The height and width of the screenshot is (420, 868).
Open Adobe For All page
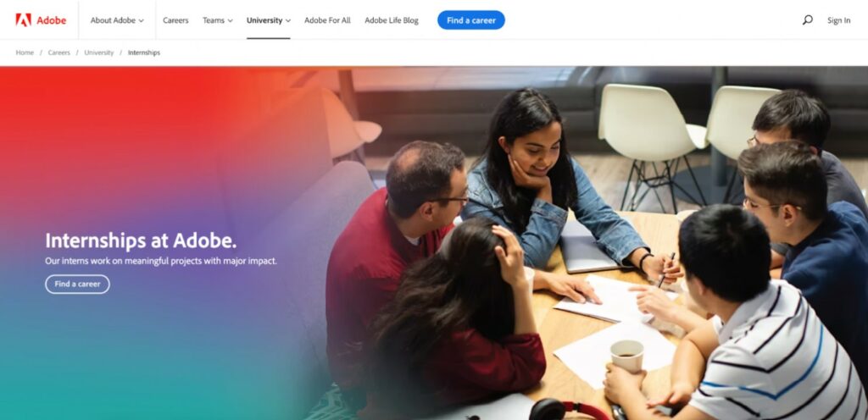[327, 20]
